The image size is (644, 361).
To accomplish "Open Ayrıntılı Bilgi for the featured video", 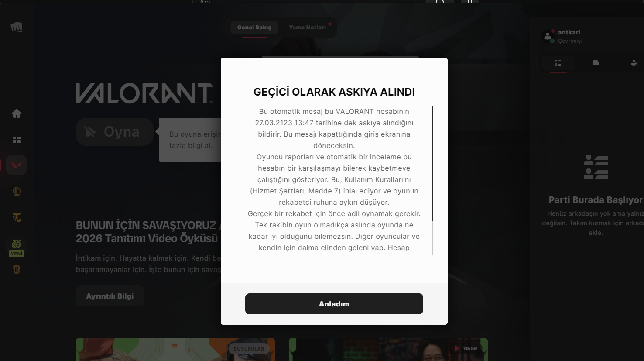I will 110,296.
